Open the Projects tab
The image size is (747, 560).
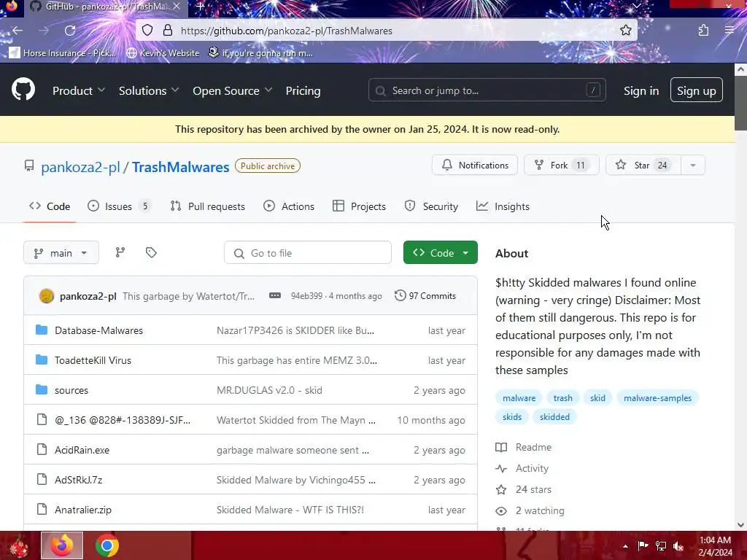359,206
